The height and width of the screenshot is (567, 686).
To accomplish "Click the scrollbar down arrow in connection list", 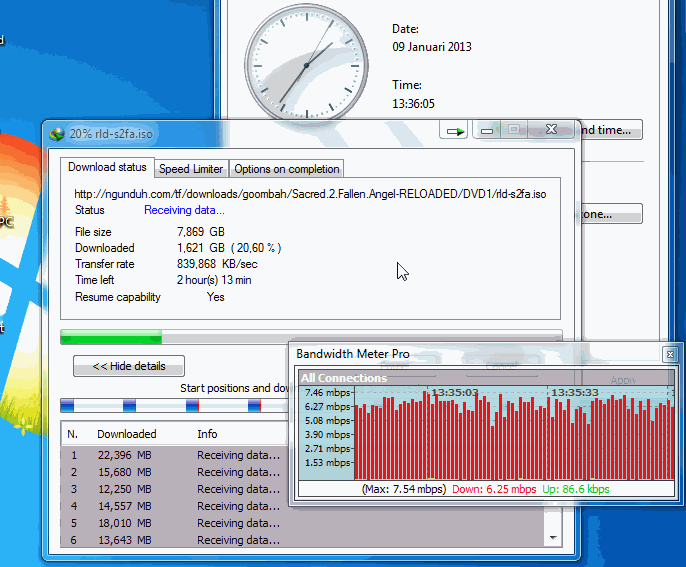I will pos(553,537).
